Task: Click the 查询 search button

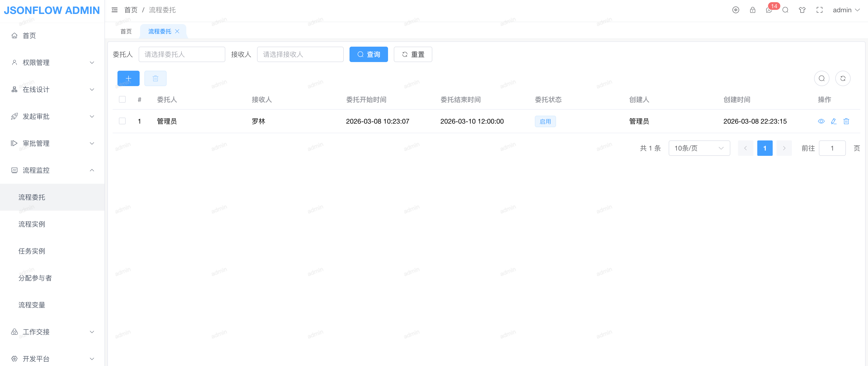Action: pos(368,55)
